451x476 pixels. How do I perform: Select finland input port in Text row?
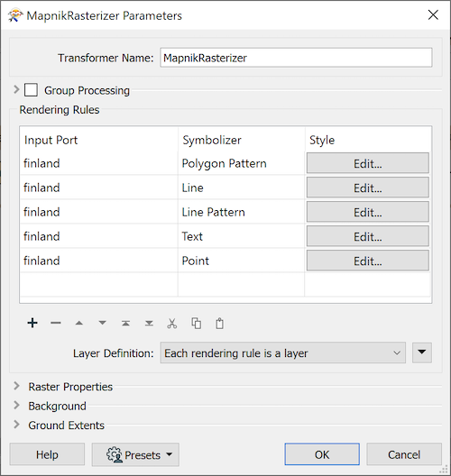coord(98,236)
